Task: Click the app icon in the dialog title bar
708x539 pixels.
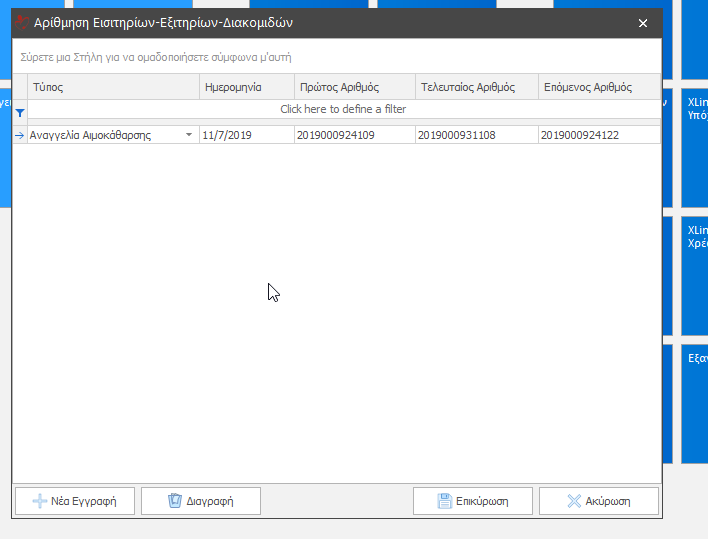Action: [x=22, y=22]
